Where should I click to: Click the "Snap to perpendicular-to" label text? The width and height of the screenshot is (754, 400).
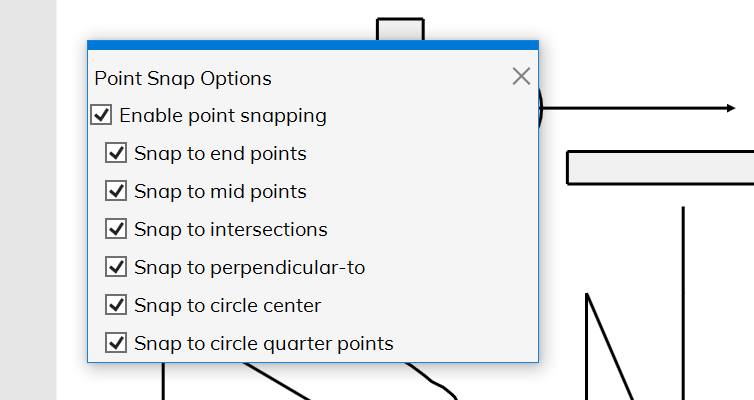[x=250, y=268]
